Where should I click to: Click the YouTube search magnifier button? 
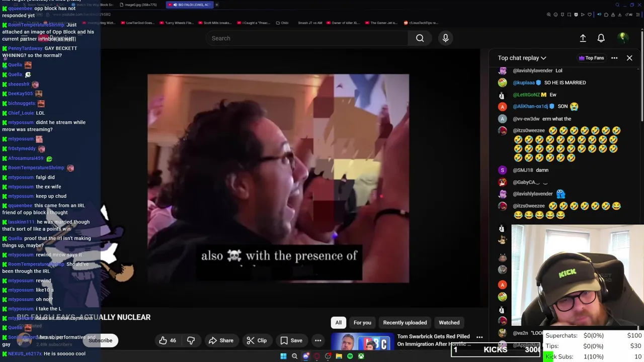click(x=420, y=38)
